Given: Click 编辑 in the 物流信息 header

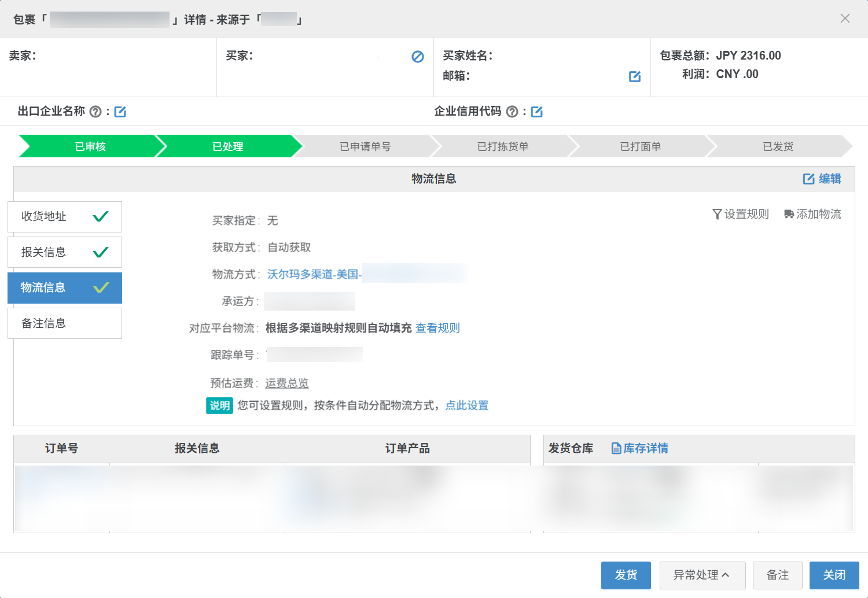Looking at the screenshot, I should click(x=822, y=179).
